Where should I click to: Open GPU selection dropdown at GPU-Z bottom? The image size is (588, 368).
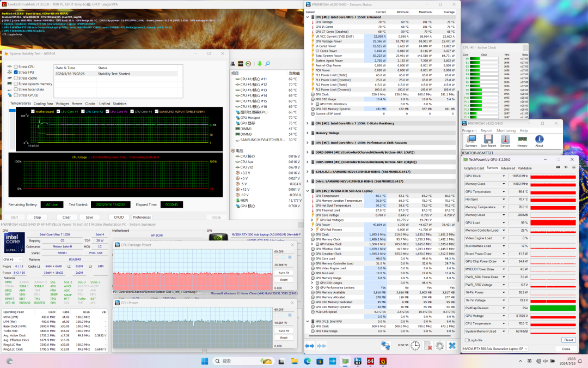point(495,349)
